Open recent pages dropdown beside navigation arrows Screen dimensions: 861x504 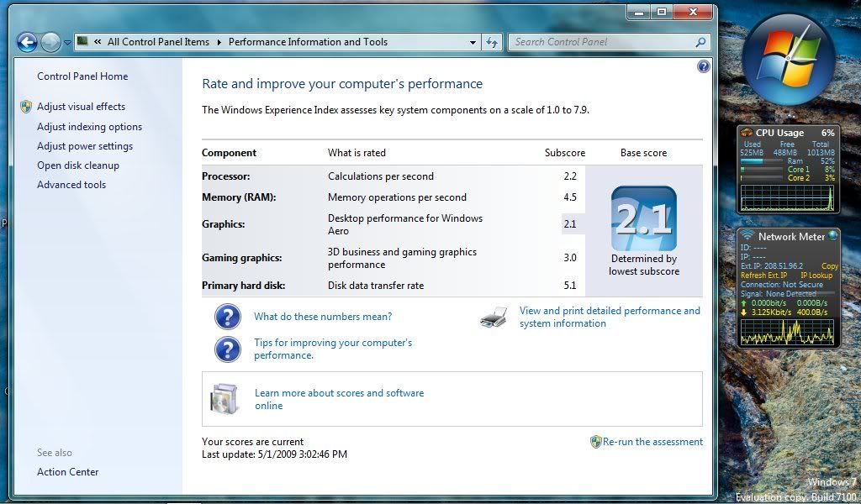click(67, 42)
